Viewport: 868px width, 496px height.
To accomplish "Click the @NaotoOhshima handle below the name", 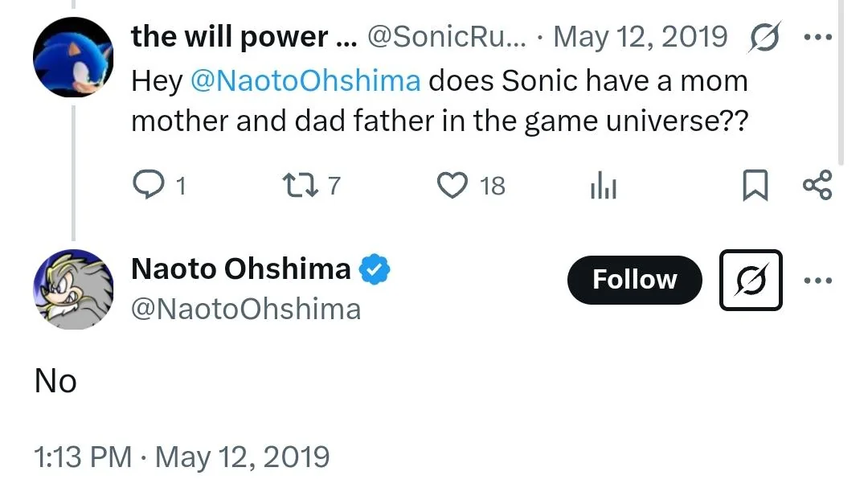I will 244,309.
